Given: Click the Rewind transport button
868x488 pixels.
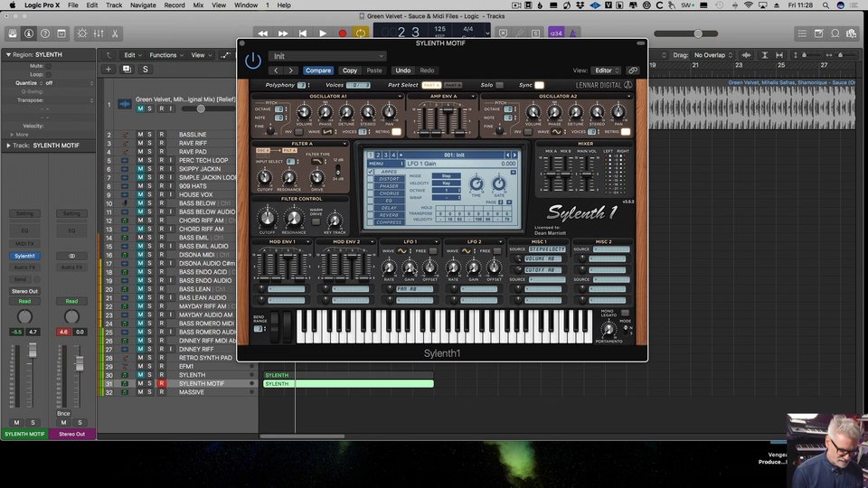Looking at the screenshot, I should pos(263,33).
